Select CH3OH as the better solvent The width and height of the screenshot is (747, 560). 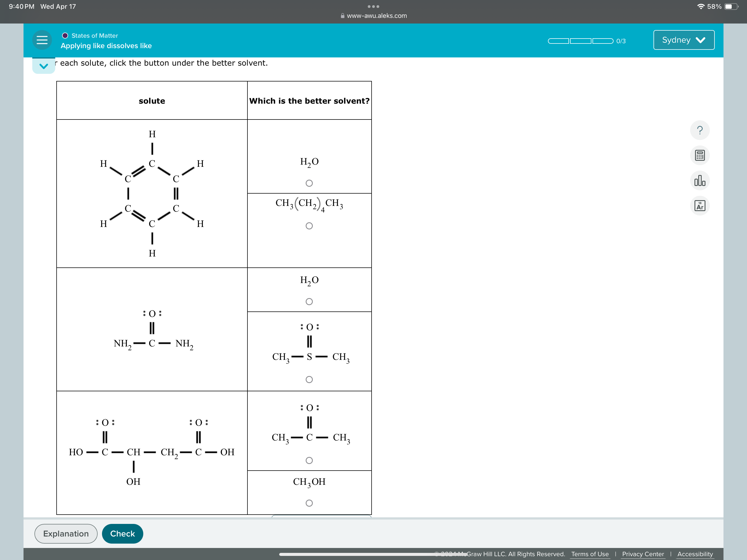[x=309, y=503]
